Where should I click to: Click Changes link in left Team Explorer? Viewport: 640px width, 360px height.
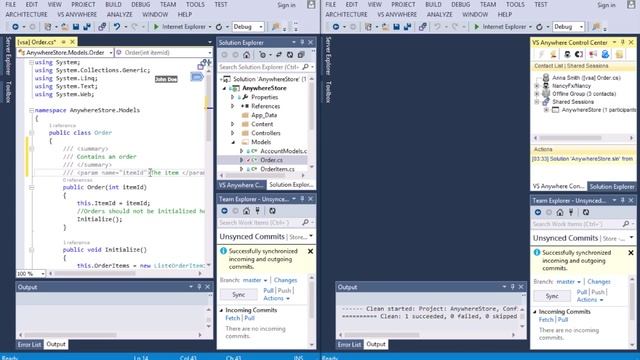285,280
